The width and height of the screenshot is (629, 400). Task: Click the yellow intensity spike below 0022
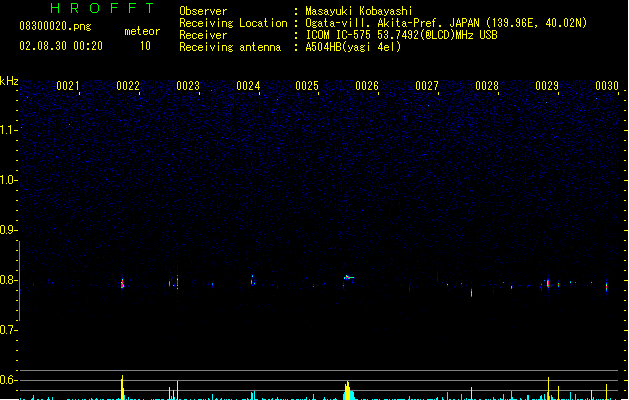tap(122, 387)
